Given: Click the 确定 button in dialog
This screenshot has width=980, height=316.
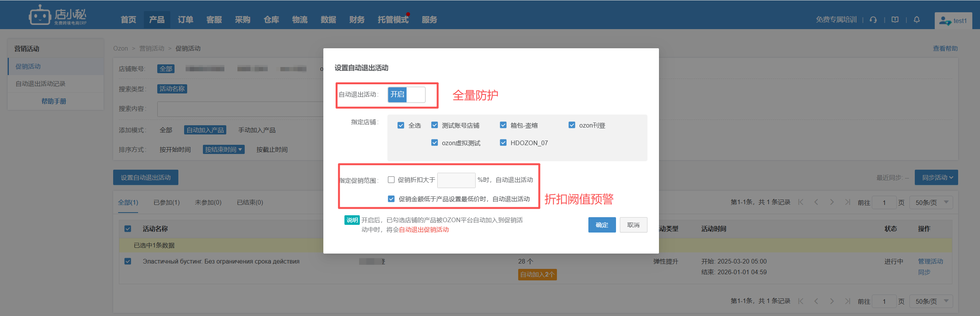Looking at the screenshot, I should [x=602, y=225].
